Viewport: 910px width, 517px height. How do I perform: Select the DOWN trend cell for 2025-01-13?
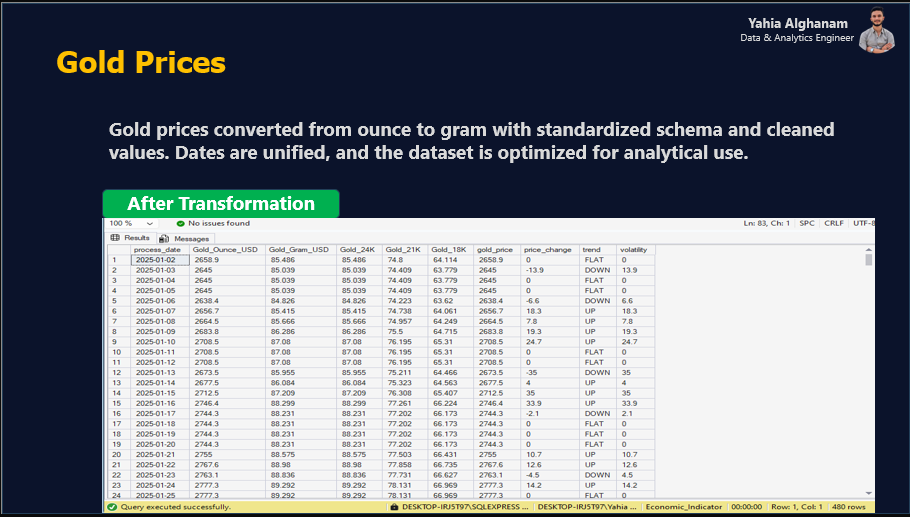point(598,373)
